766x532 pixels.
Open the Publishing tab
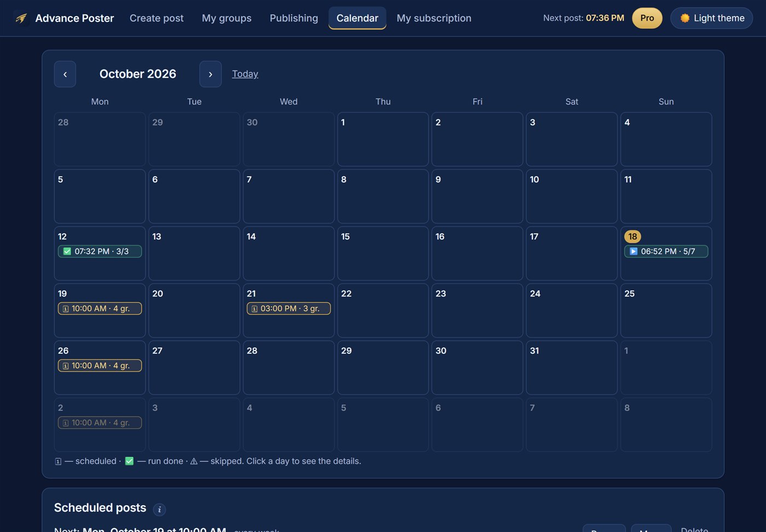(294, 18)
